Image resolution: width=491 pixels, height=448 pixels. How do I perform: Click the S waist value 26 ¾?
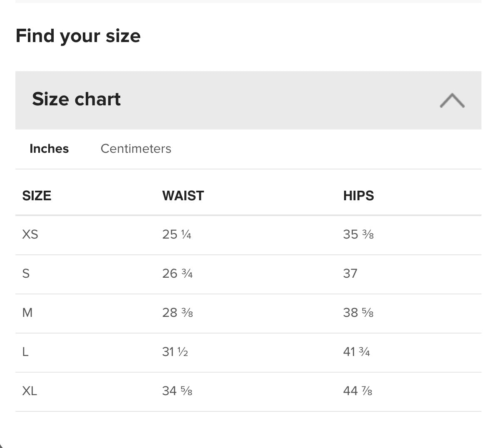tap(177, 274)
